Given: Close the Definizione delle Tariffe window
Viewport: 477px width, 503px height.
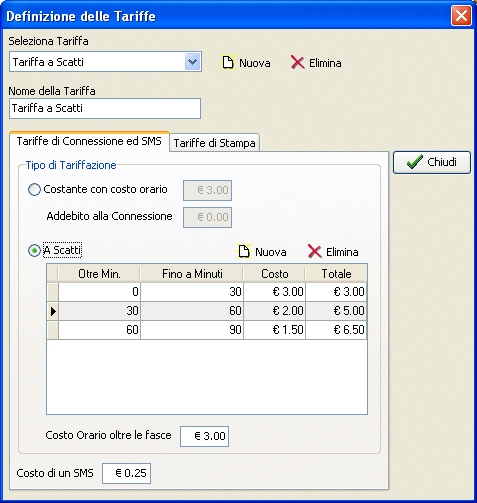Looking at the screenshot, I should [461, 16].
